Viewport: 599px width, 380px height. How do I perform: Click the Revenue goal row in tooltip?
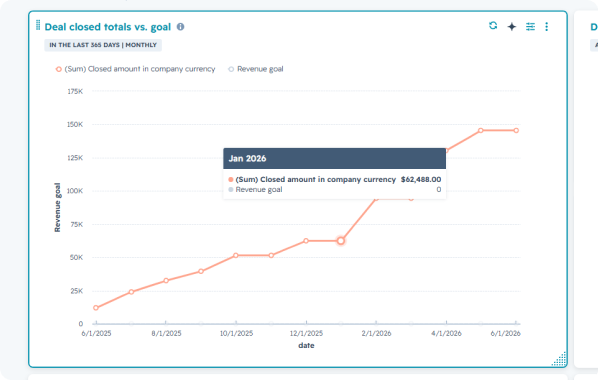coord(335,190)
